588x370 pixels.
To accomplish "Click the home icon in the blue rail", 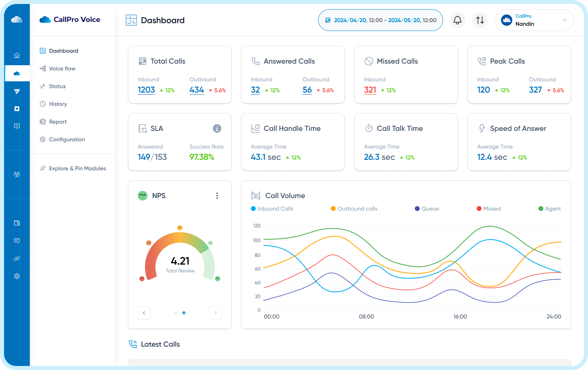I will tap(17, 56).
